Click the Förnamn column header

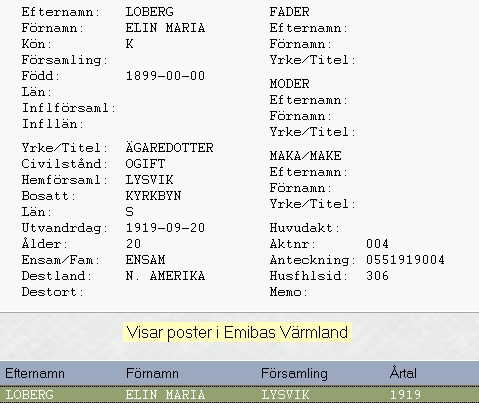point(152,373)
